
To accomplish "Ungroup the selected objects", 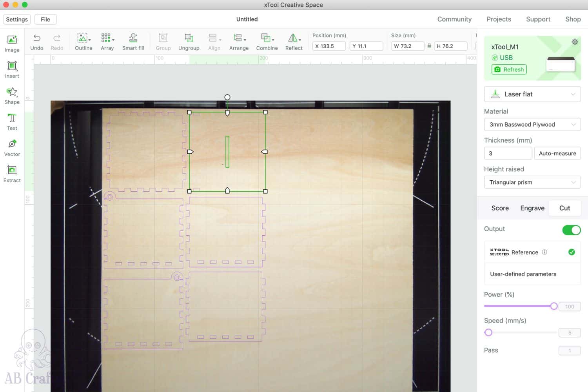I will (x=189, y=38).
